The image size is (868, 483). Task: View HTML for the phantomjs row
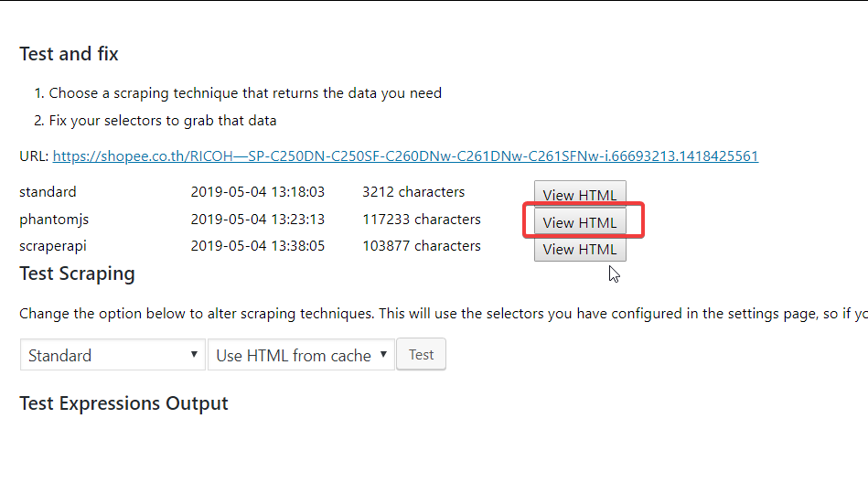point(580,221)
